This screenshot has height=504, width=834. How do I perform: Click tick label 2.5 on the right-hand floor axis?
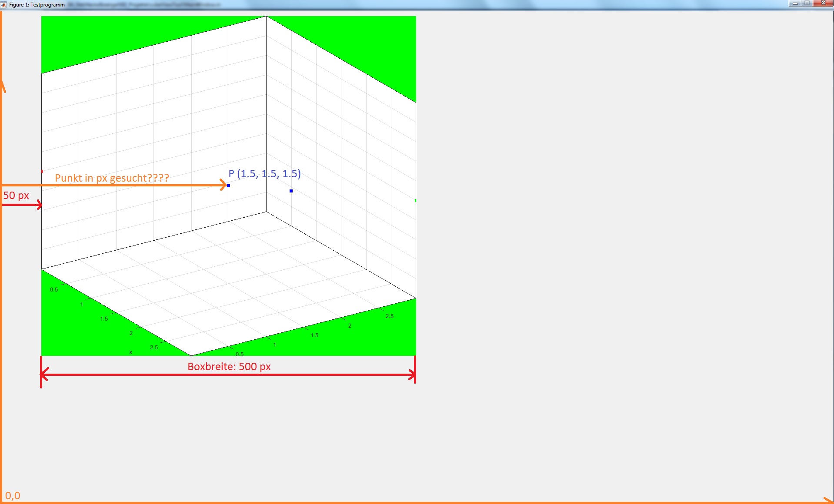pyautogui.click(x=390, y=316)
